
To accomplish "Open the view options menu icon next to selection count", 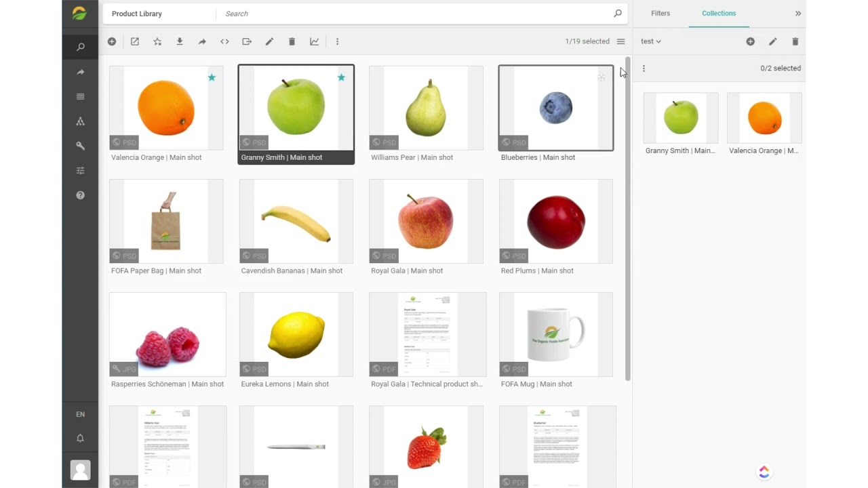I will (620, 41).
